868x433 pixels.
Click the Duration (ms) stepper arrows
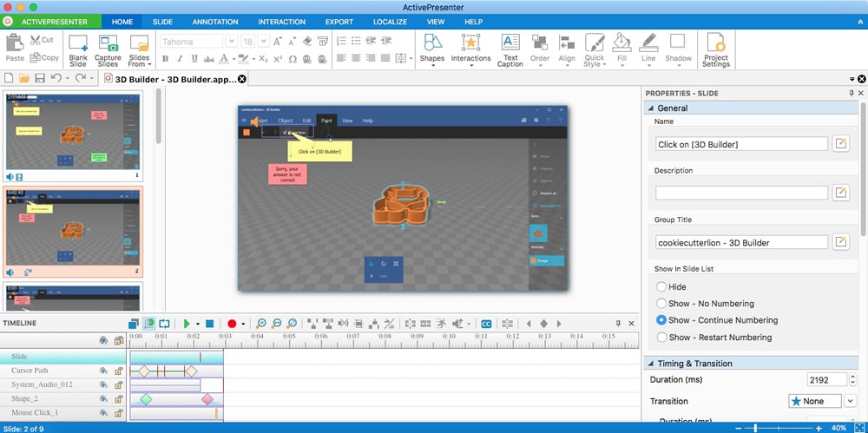853,379
